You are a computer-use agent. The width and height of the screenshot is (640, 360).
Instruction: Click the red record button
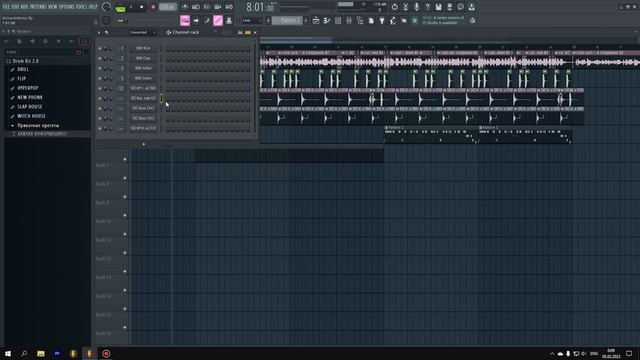(153, 7)
